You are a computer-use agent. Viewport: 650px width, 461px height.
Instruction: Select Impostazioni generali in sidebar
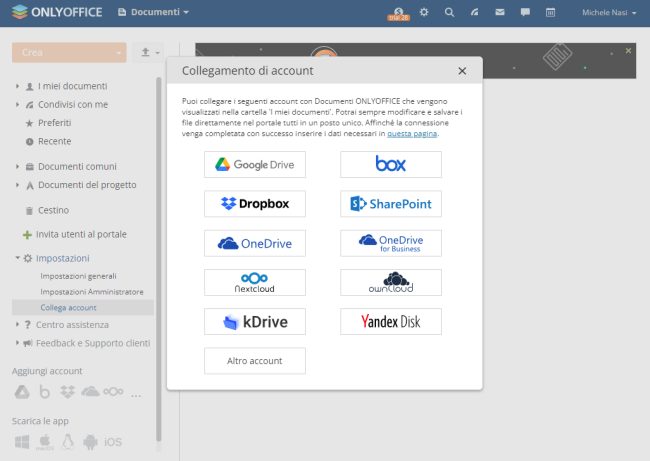[78, 275]
